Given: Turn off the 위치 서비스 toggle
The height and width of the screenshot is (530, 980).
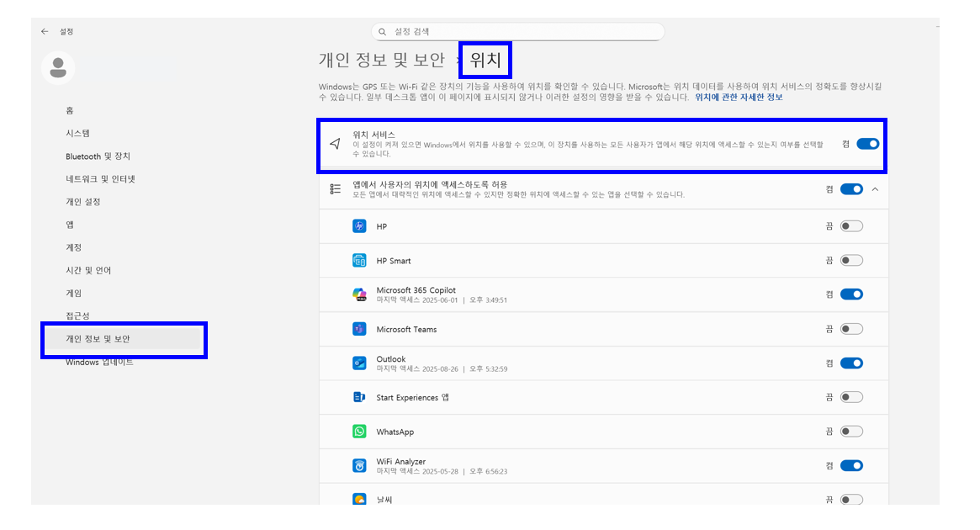Looking at the screenshot, I should pos(867,144).
